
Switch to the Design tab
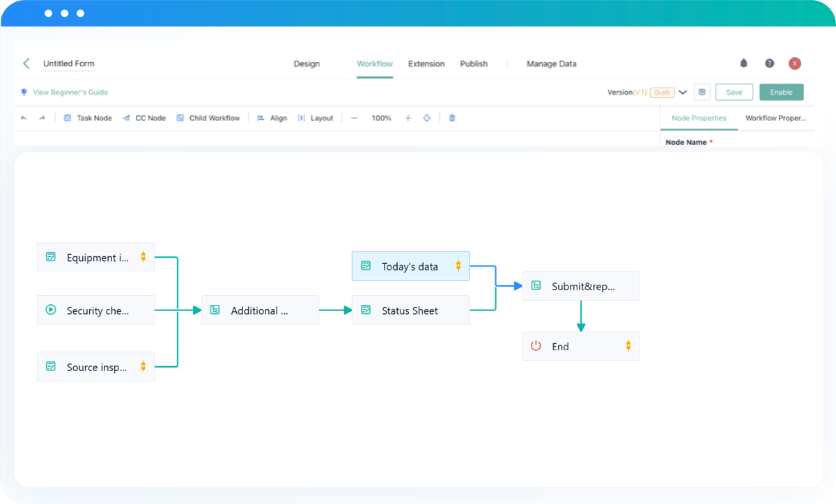[307, 63]
